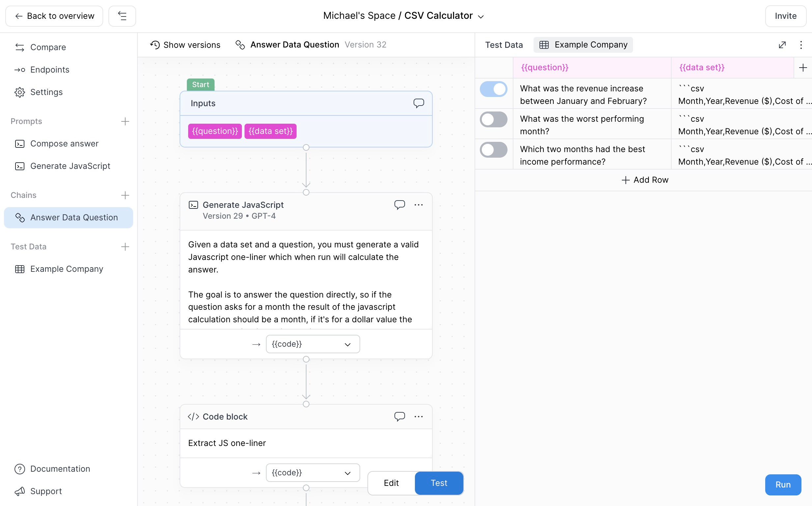The image size is (812, 506).
Task: Switch to Edit mode
Action: 391,483
